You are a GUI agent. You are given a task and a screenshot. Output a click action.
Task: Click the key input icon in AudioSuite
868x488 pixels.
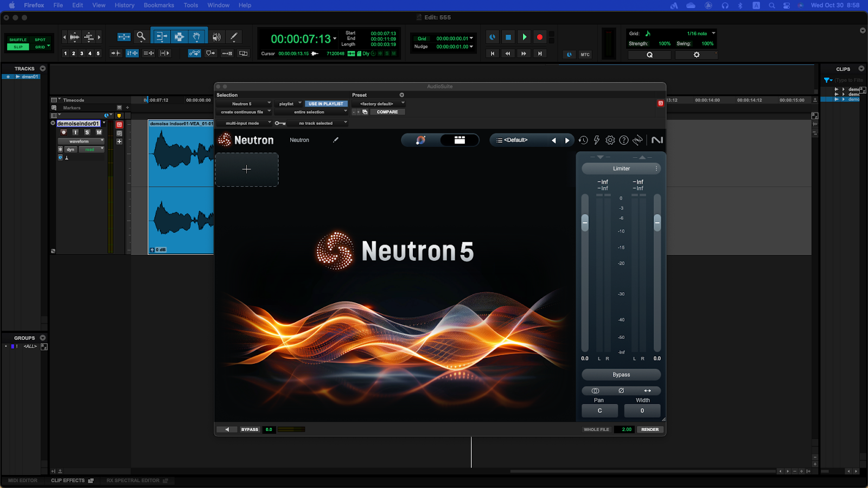[x=280, y=123]
